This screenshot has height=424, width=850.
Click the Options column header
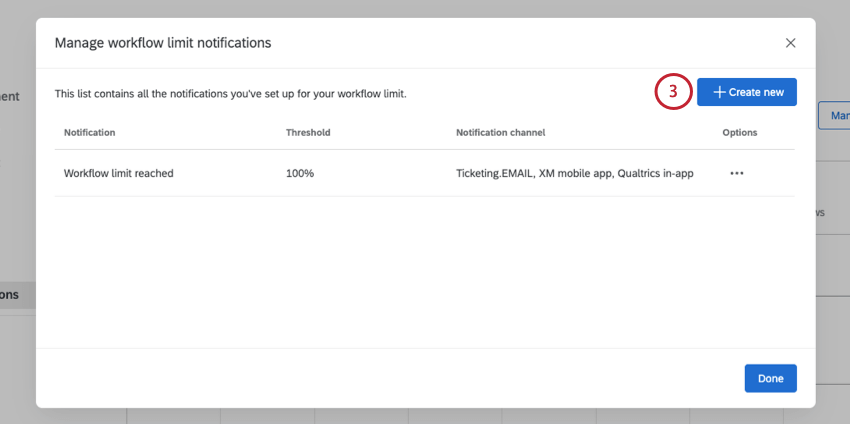click(x=739, y=132)
